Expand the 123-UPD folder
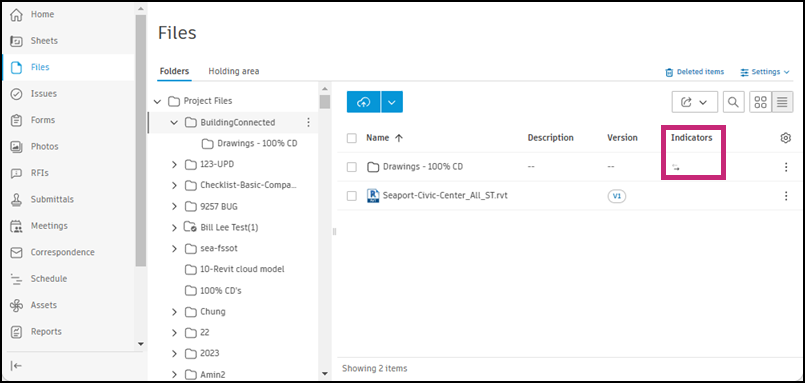Image resolution: width=805 pixels, height=383 pixels. click(x=174, y=164)
